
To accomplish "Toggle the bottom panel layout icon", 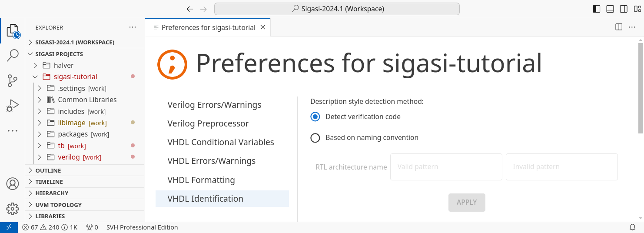I will click(610, 9).
